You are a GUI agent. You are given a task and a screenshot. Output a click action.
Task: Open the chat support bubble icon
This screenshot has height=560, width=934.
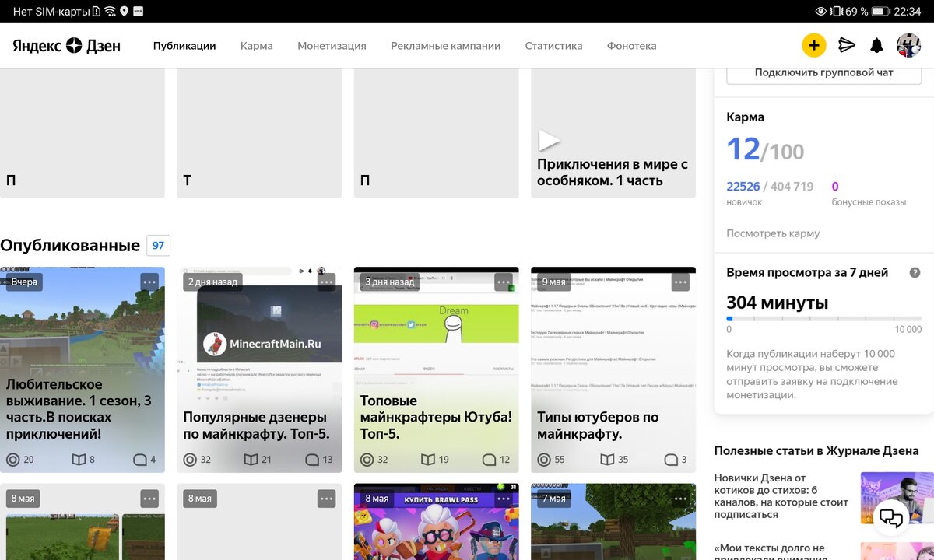pos(891,516)
